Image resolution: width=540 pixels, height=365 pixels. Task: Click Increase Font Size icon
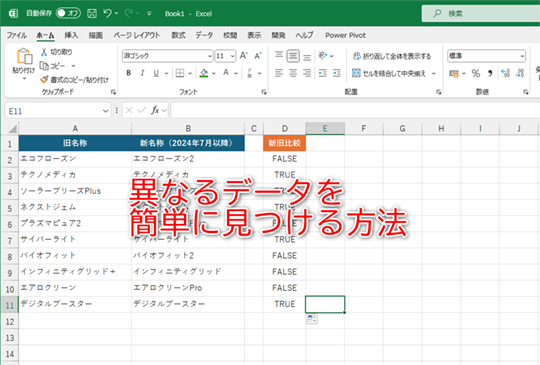[x=244, y=55]
